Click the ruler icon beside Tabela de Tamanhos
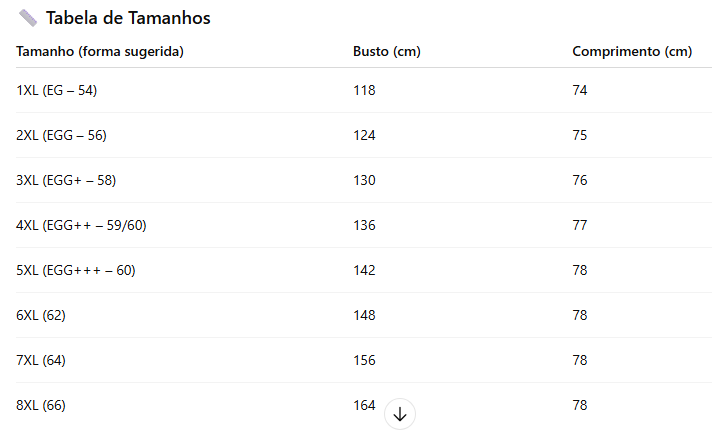Image resolution: width=712 pixels, height=440 pixels. coord(28,18)
